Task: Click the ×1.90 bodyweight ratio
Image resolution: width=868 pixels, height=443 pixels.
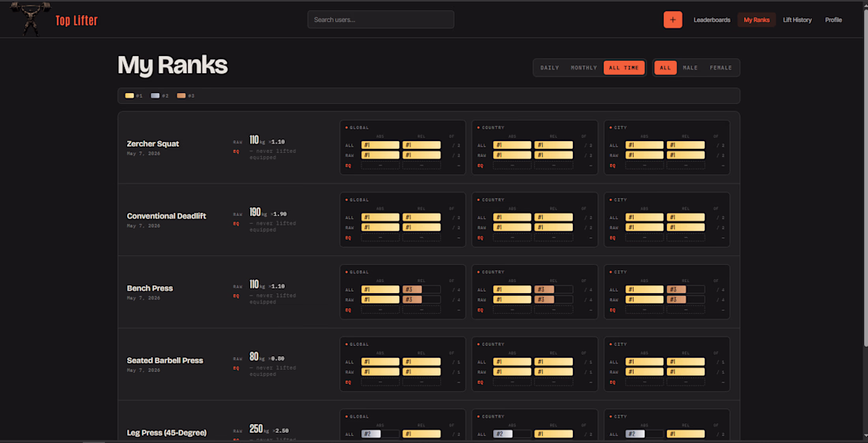Action: 277,214
